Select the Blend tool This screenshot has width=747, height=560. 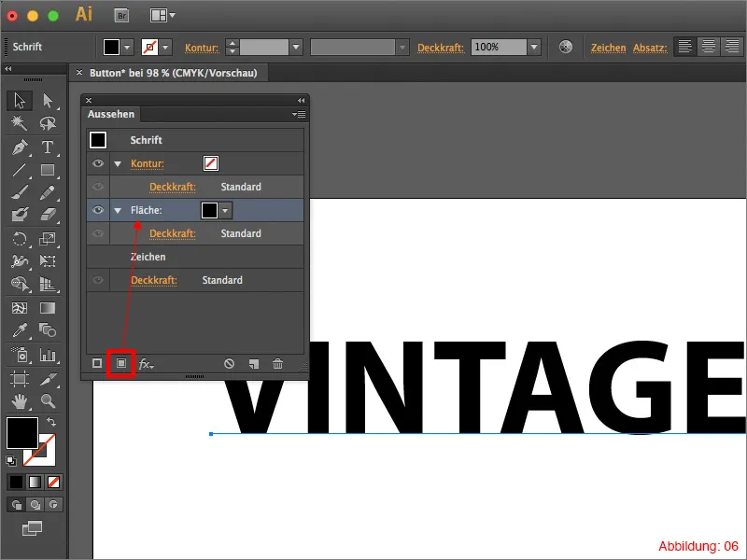click(48, 330)
